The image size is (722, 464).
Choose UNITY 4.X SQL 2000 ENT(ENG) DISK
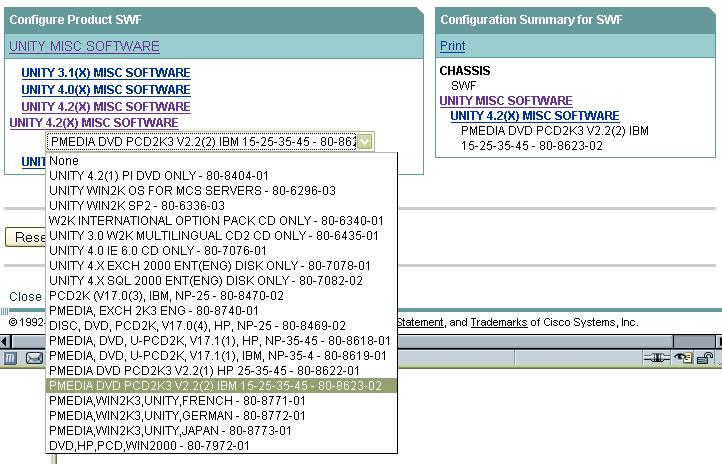point(221,281)
